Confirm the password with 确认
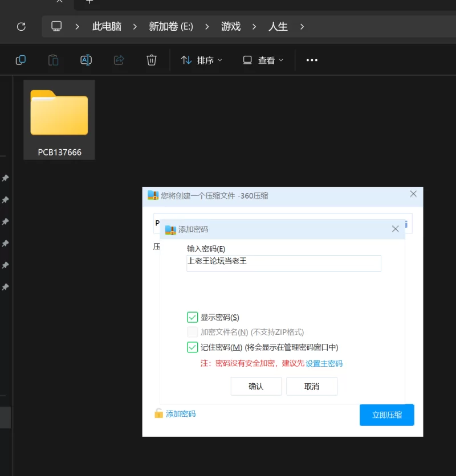Screen dimensions: 456x476 pos(256,386)
